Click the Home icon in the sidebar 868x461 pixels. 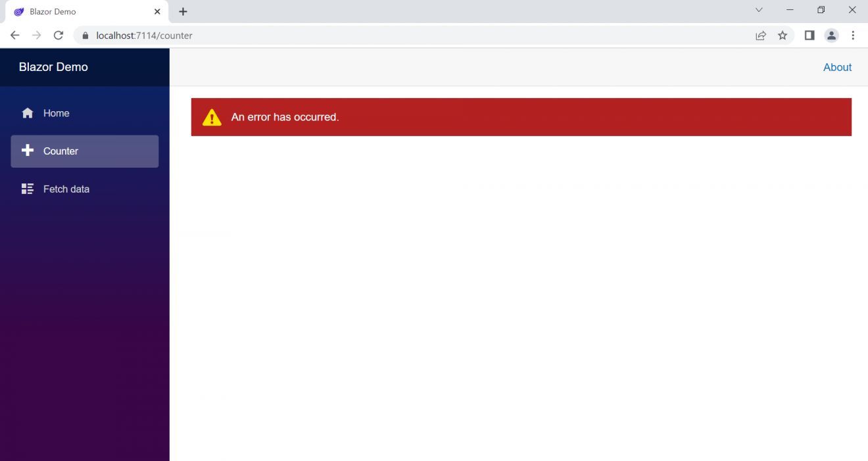tap(27, 112)
